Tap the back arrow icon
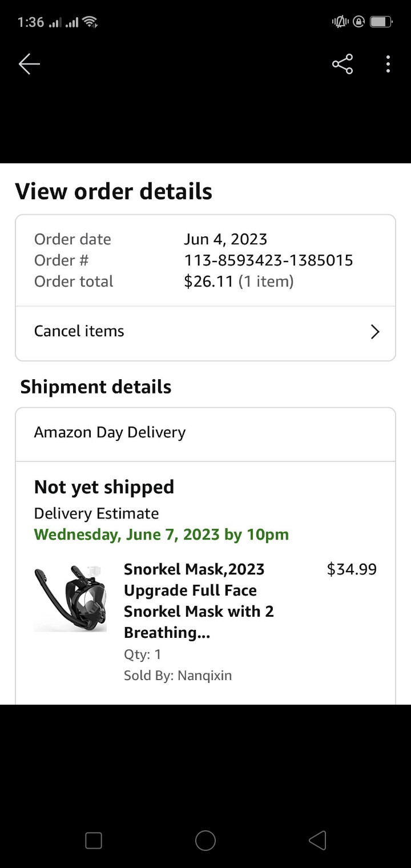The width and height of the screenshot is (411, 868). (29, 64)
